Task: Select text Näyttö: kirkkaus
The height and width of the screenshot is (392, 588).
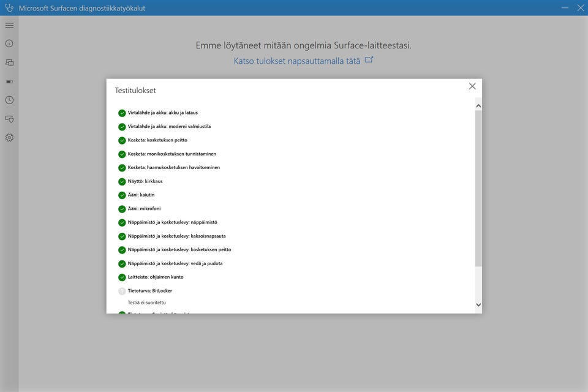Action: [x=145, y=181]
